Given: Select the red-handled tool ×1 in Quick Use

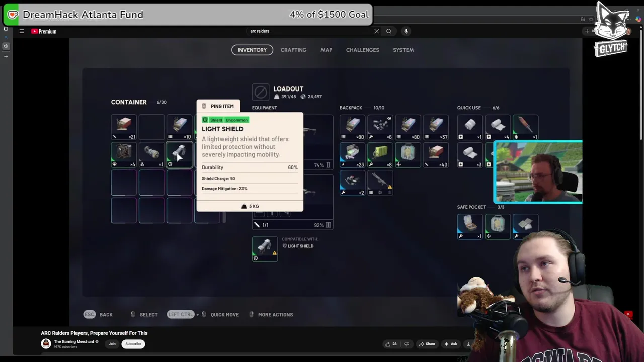Looking at the screenshot, I should tap(525, 127).
